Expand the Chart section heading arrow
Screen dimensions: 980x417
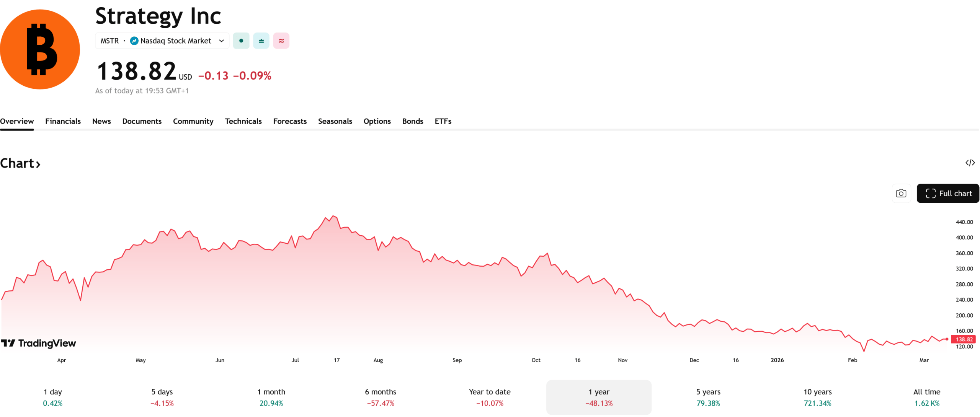pyautogui.click(x=38, y=165)
